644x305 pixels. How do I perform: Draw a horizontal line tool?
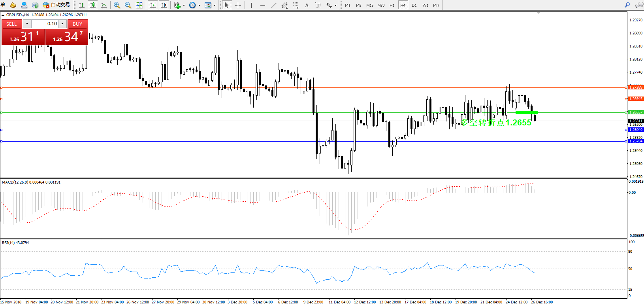262,5
